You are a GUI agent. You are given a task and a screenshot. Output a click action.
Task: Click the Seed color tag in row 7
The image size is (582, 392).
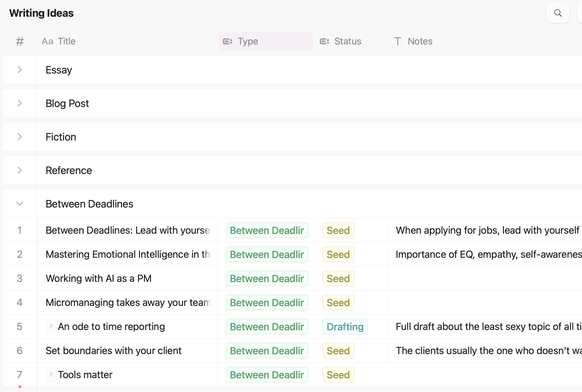tap(338, 375)
